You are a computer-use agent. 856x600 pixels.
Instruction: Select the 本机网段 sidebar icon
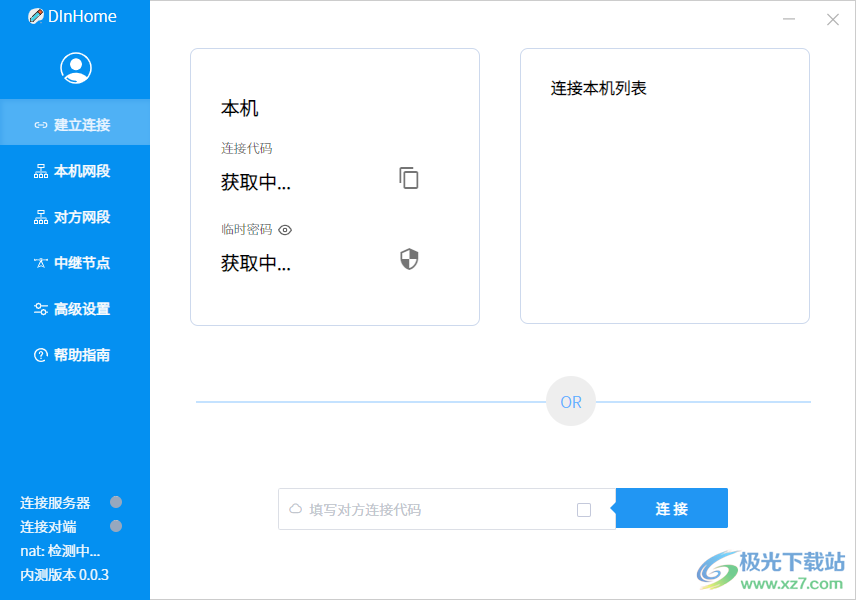(x=75, y=170)
